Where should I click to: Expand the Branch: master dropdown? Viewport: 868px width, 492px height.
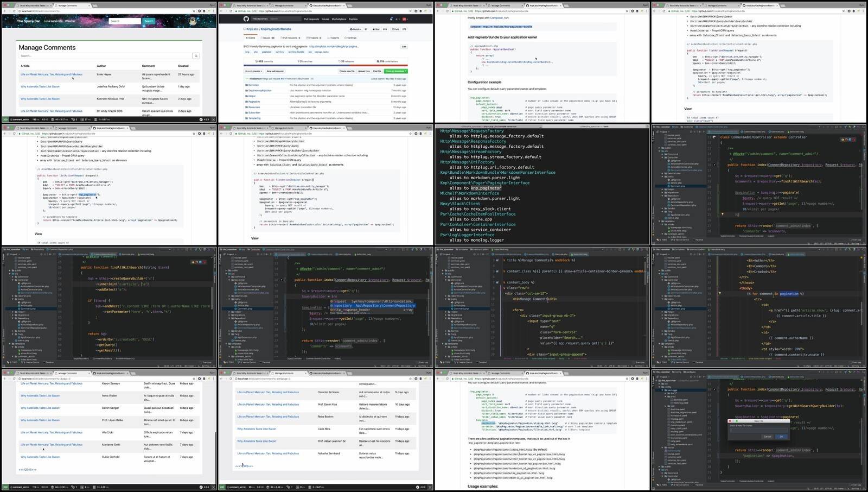253,71
